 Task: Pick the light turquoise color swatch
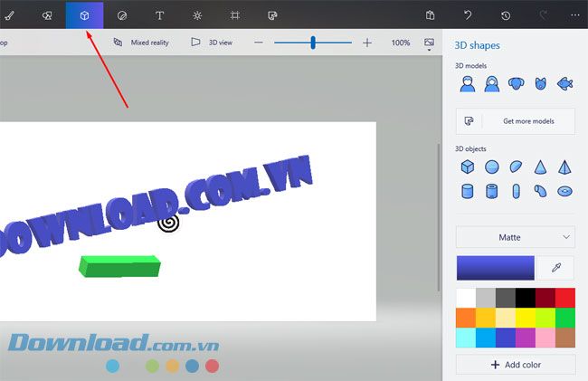[466, 338]
